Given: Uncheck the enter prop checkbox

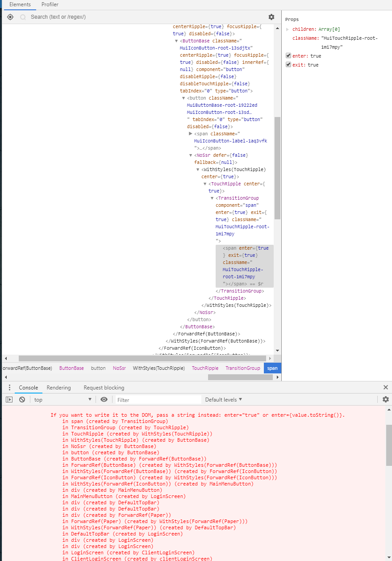Looking at the screenshot, I should 288,55.
